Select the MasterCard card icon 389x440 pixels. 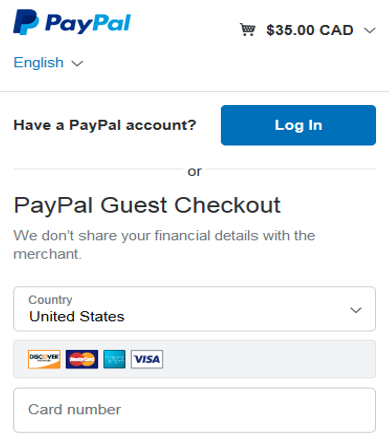tap(82, 359)
